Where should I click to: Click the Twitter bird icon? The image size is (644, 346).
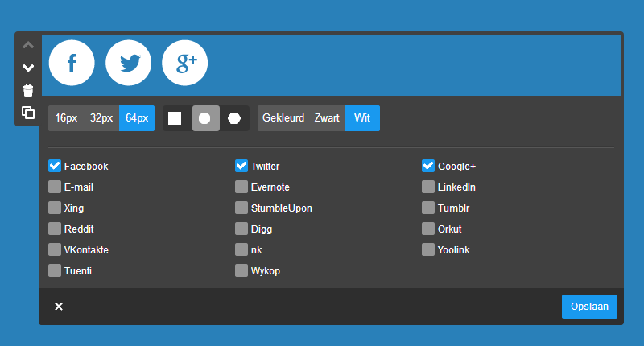129,63
